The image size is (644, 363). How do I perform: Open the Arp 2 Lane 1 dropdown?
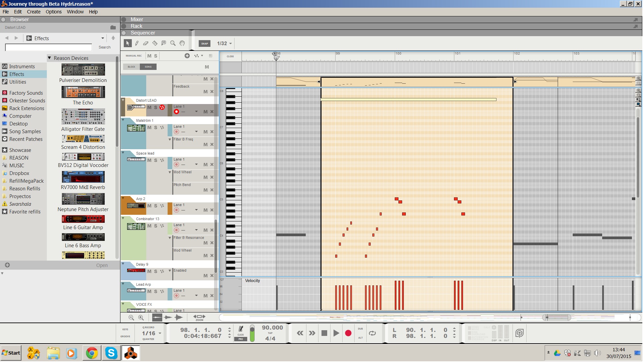click(x=196, y=210)
